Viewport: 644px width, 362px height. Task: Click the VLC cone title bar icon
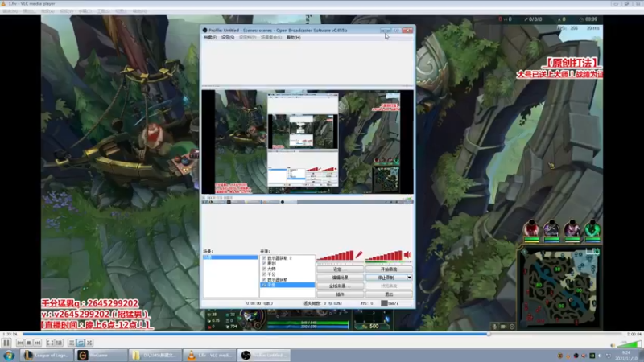(x=4, y=4)
